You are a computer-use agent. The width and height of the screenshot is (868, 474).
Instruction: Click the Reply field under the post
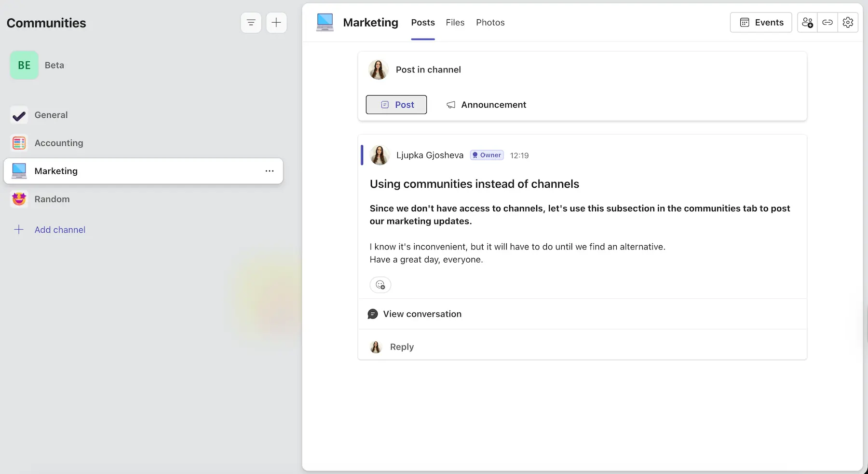pyautogui.click(x=401, y=347)
